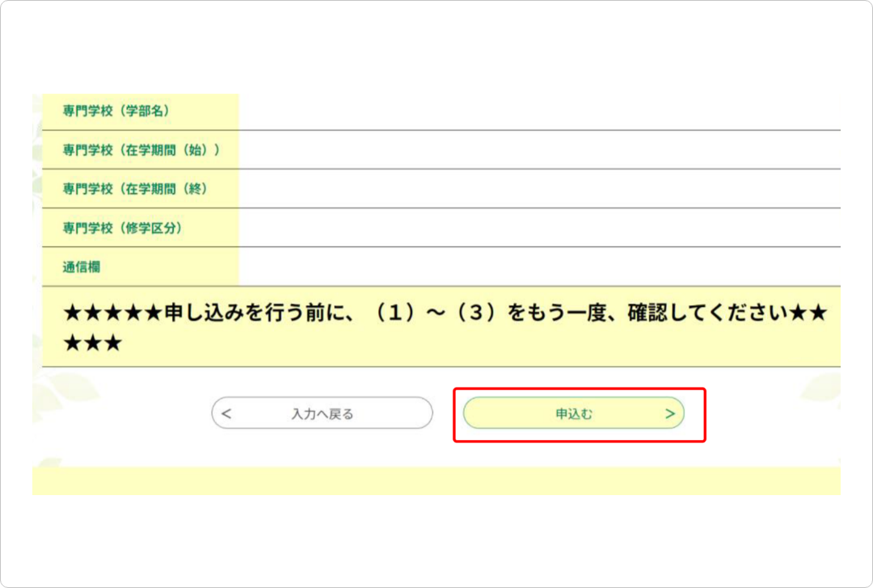The width and height of the screenshot is (873, 588).
Task: Click the empty value beside 専門学校（在学期間（終）
Action: pyautogui.click(x=538, y=189)
